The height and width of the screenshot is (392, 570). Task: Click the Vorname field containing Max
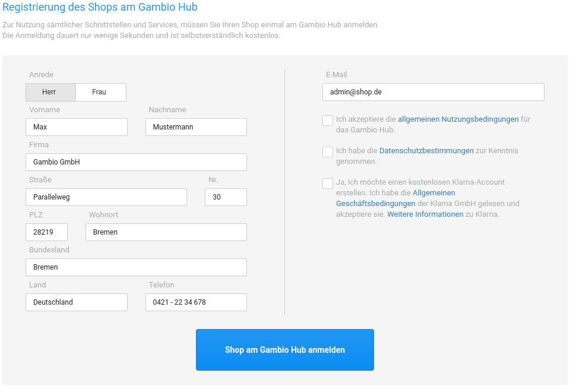(x=77, y=127)
